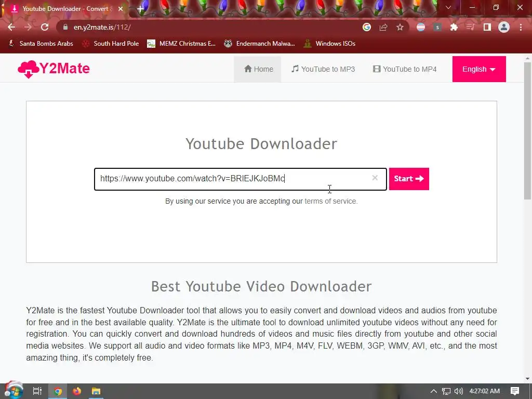532x399 pixels.
Task: Reload the page with the refresh icon
Action: [x=45, y=27]
